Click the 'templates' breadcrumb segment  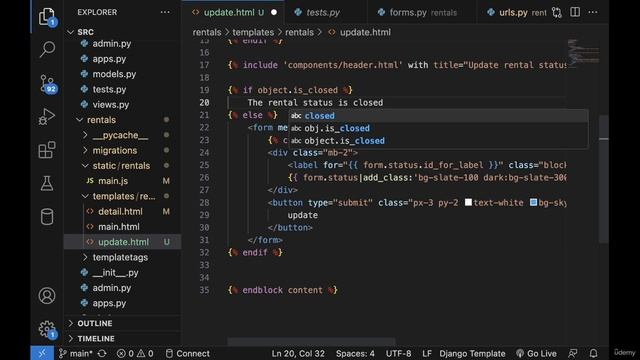253,32
